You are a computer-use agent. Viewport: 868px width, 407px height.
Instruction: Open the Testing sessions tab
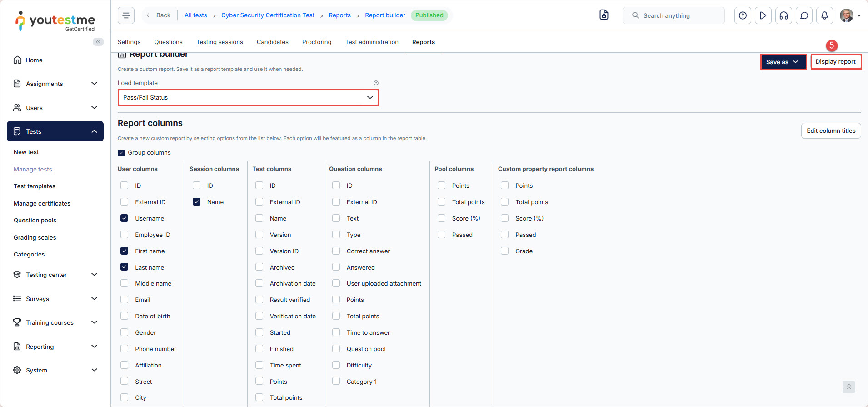(219, 42)
